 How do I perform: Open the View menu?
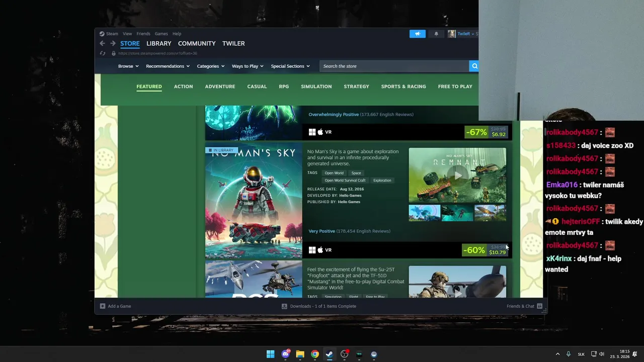tap(127, 34)
